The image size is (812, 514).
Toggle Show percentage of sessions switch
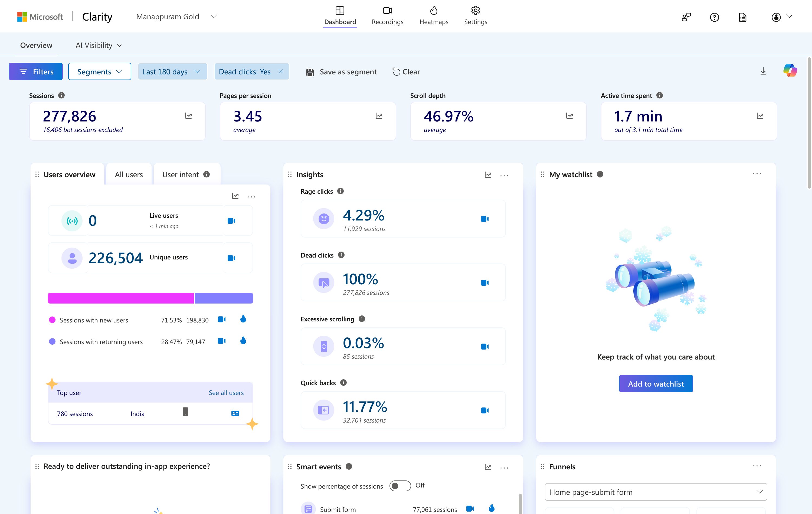coord(400,486)
